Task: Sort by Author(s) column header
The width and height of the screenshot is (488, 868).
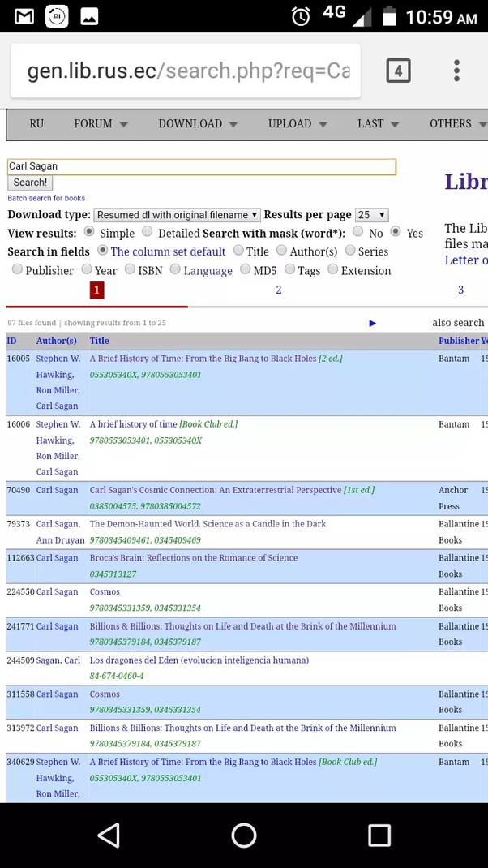Action: [x=57, y=341]
